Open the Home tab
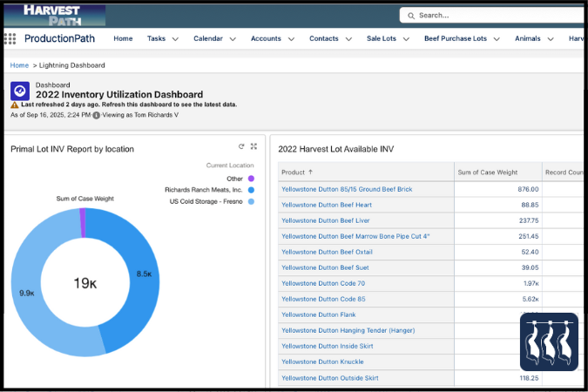 click(123, 38)
